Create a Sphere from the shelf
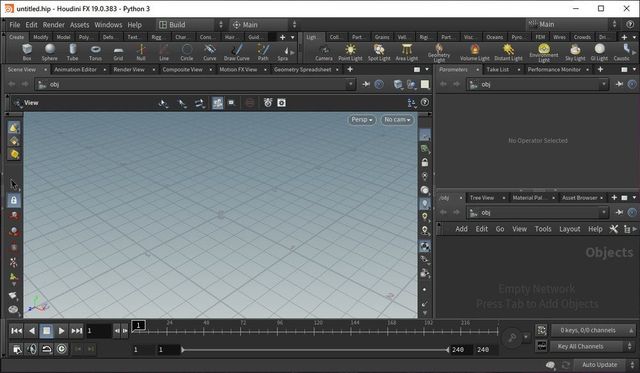Screen dimensions: 640x373 pyautogui.click(x=50, y=52)
